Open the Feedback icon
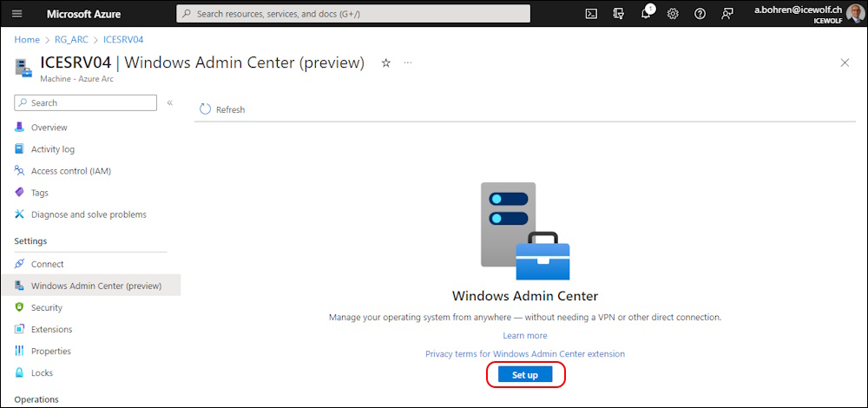The image size is (868, 408). point(727,14)
